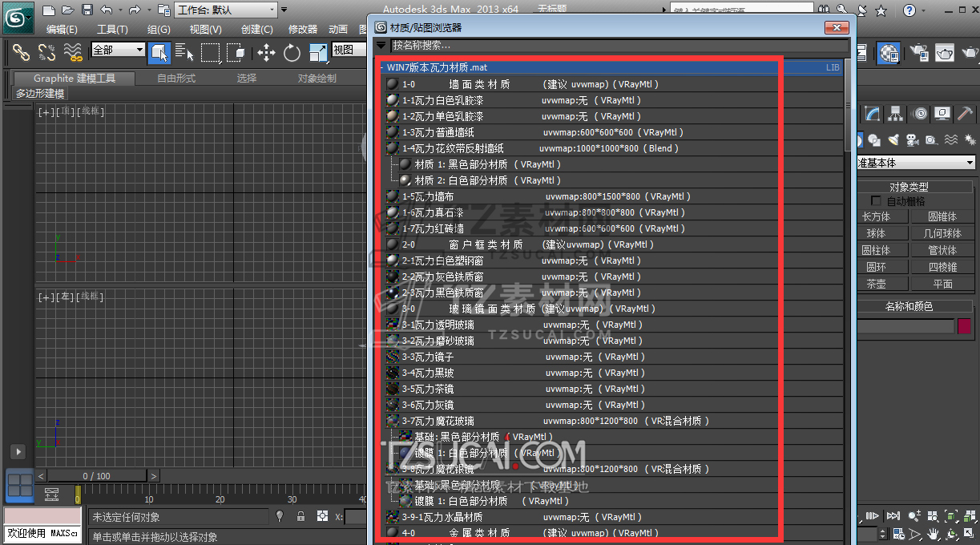Viewport: 980px width, 545px height.
Task: Open Select by Name list tool
Action: 184,53
